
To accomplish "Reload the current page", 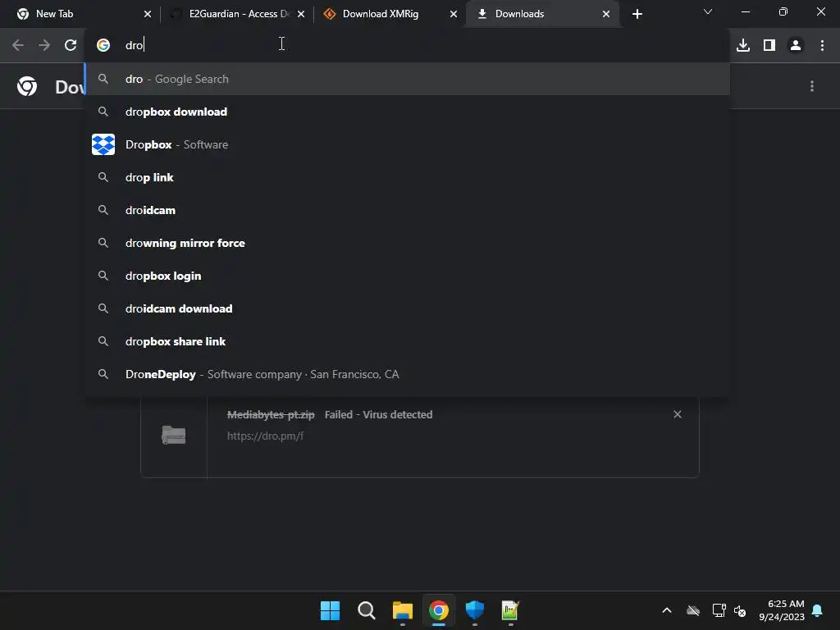I will [71, 45].
